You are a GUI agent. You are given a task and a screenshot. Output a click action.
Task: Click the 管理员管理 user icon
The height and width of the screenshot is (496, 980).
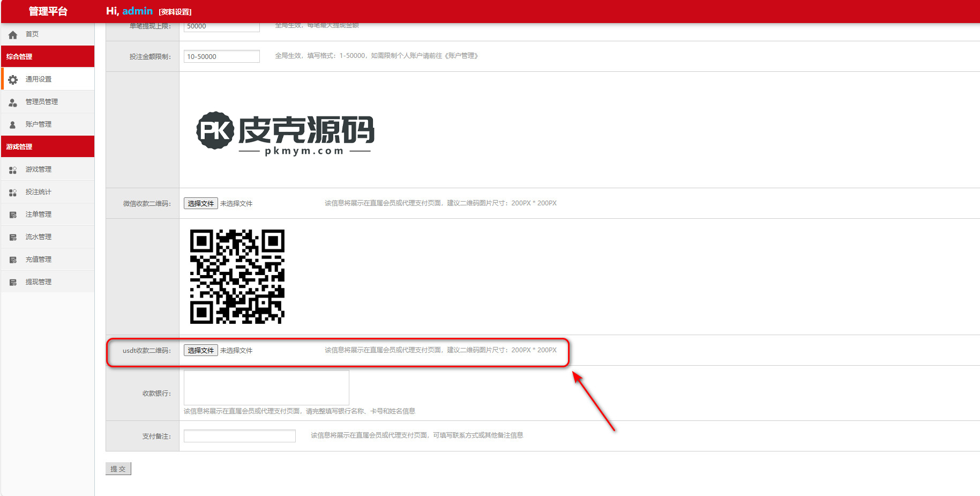point(13,102)
